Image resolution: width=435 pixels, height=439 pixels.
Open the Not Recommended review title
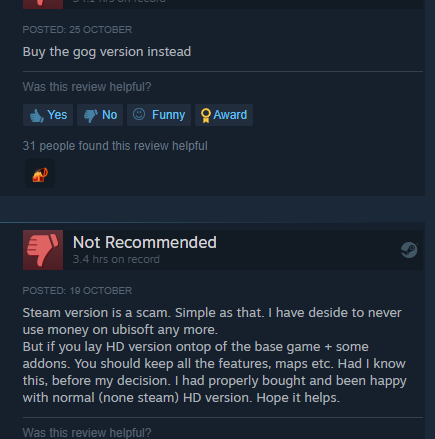click(x=145, y=242)
